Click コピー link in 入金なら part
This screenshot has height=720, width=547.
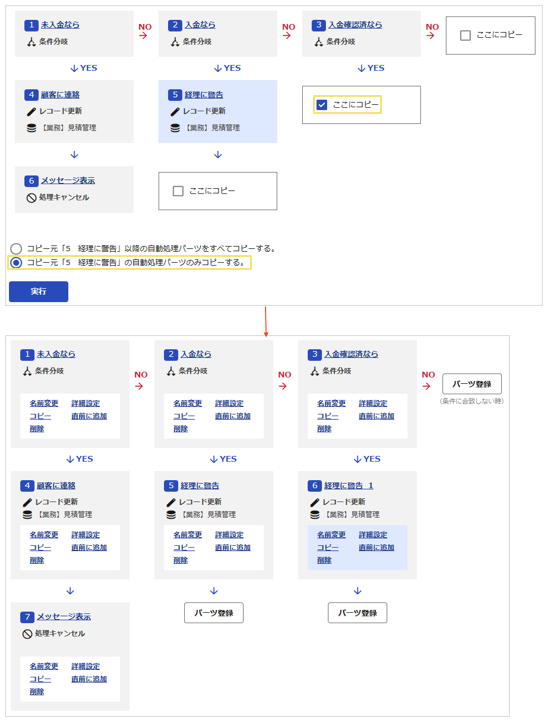click(x=184, y=416)
